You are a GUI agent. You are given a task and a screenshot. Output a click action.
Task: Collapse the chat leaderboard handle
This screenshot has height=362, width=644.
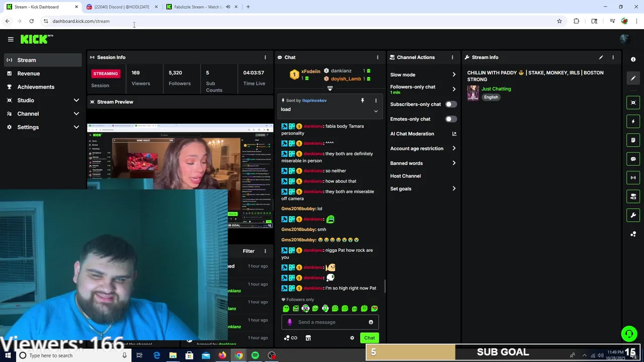(330, 88)
